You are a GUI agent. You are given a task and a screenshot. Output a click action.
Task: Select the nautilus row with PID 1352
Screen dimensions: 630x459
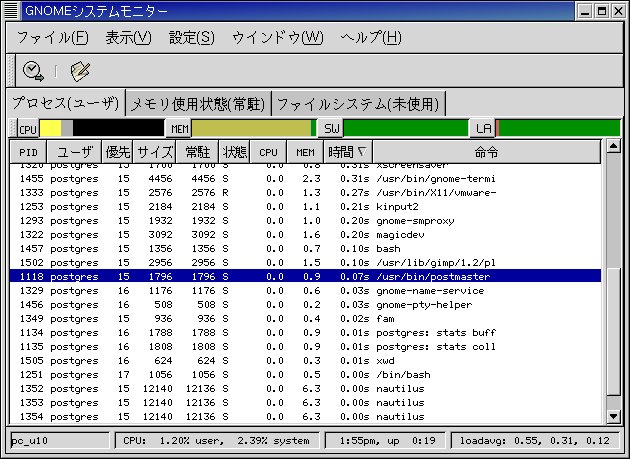point(305,389)
